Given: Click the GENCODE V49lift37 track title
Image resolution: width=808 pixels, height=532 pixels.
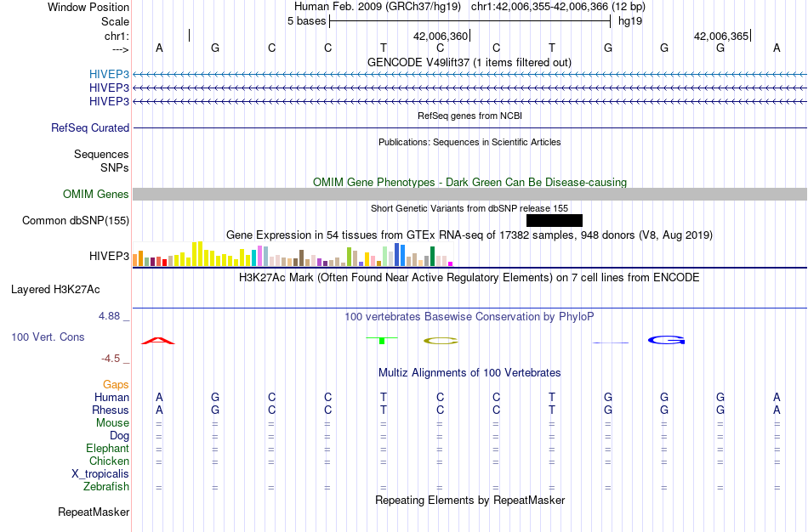Looking at the screenshot, I should (469, 62).
